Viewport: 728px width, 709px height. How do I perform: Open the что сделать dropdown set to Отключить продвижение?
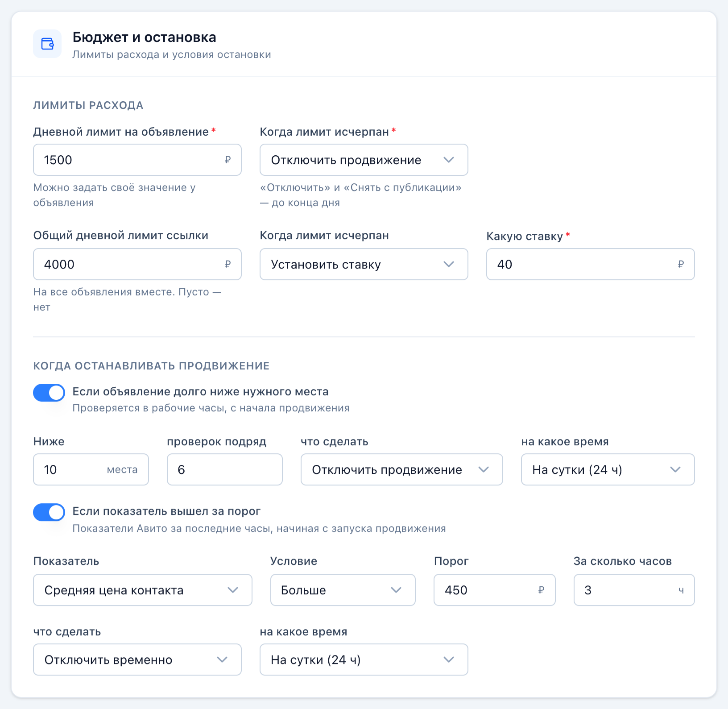click(402, 469)
